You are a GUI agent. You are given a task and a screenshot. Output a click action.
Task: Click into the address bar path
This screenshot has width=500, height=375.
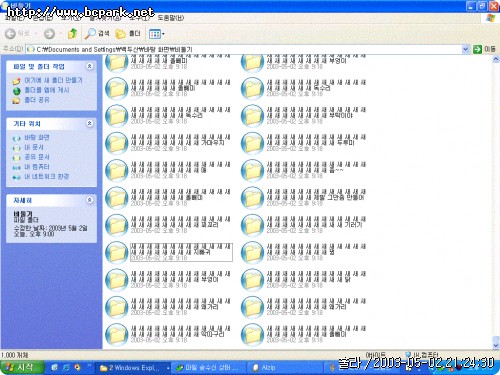[x=243, y=49]
